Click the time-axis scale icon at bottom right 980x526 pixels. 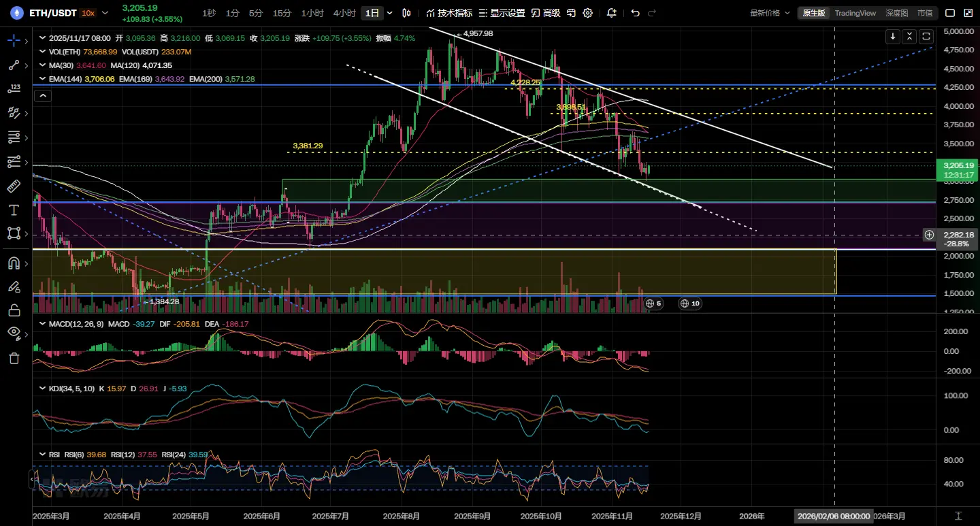pyautogui.click(x=958, y=516)
